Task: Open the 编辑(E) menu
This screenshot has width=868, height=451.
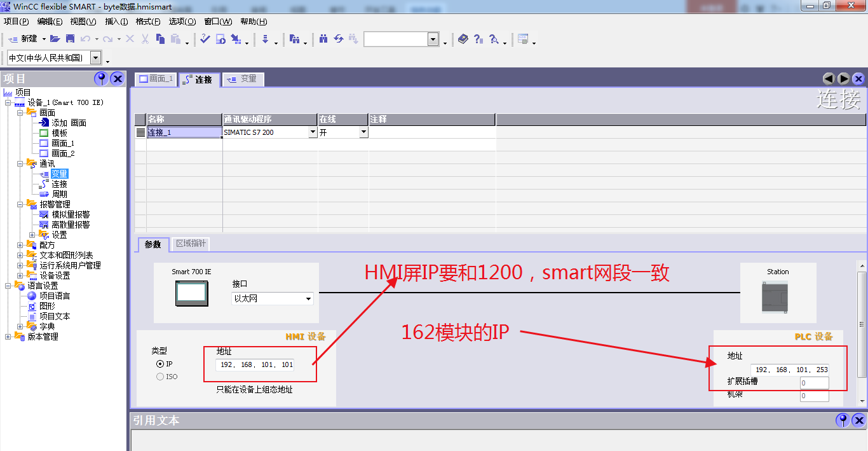Action: (50, 22)
